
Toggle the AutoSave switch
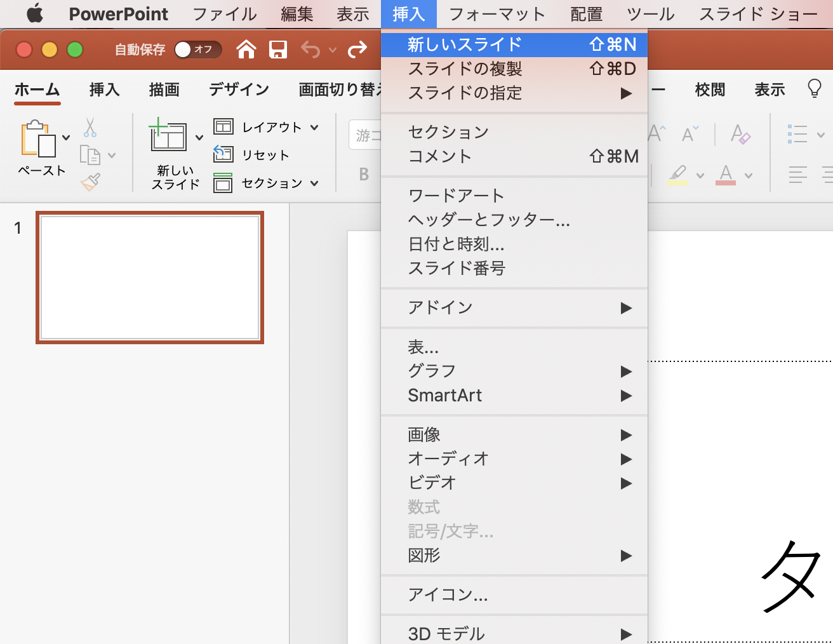[x=197, y=50]
